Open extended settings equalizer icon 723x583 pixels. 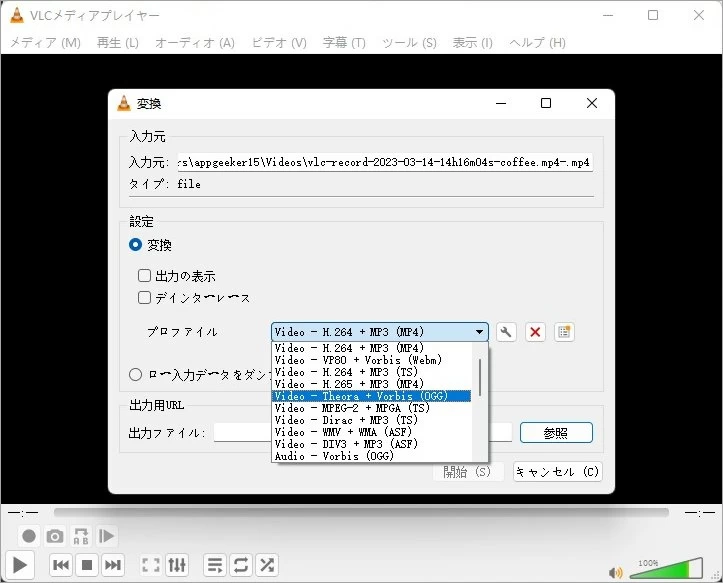pos(177,565)
